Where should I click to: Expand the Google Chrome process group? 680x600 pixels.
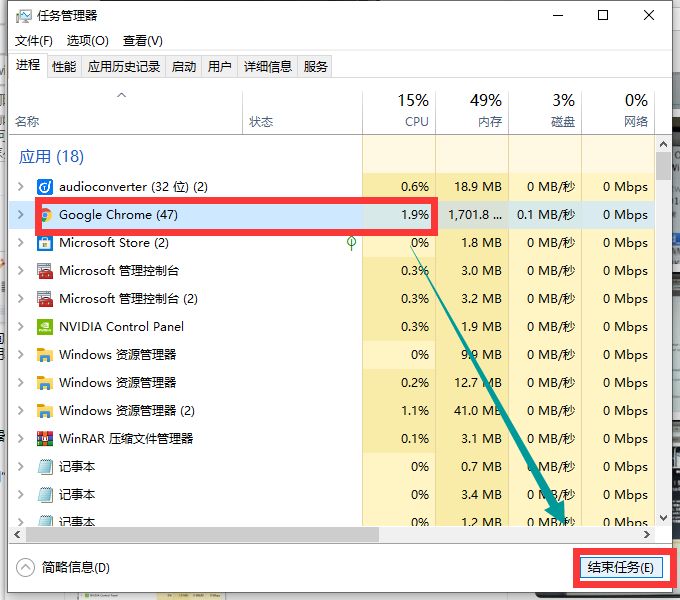(x=21, y=215)
